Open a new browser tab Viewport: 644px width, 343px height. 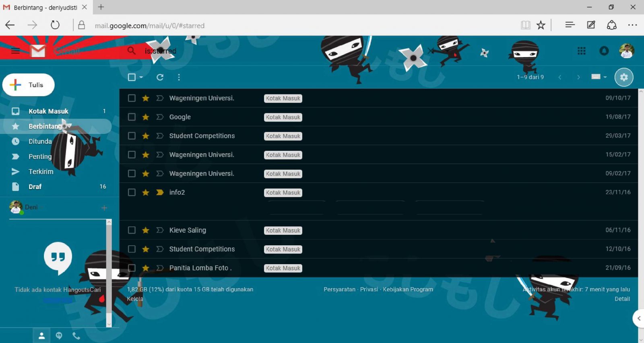101,7
